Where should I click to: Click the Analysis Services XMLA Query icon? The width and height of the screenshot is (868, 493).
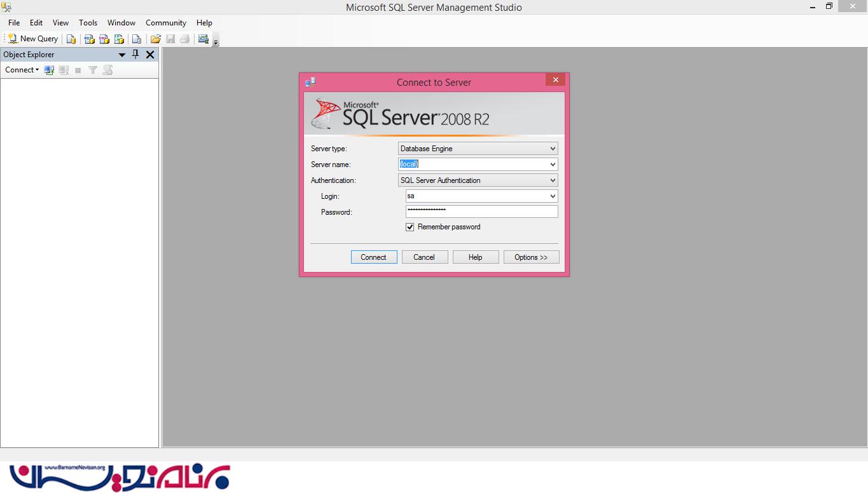click(119, 39)
